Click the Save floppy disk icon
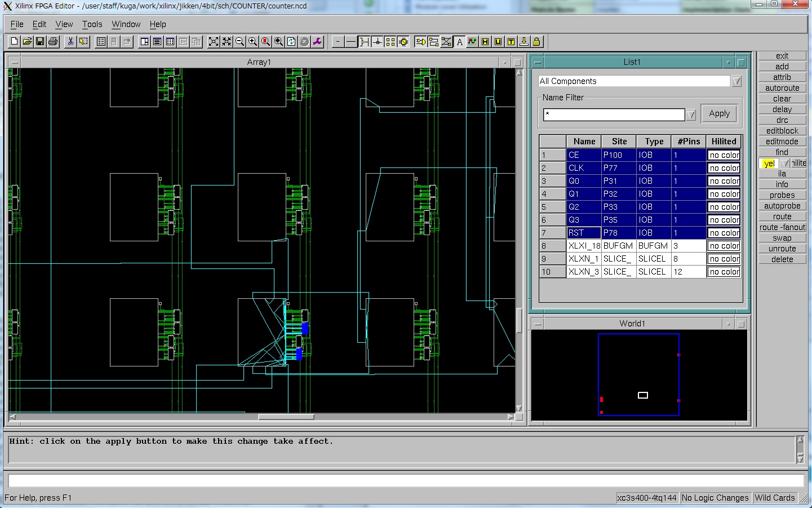The width and height of the screenshot is (812, 508). [x=40, y=42]
